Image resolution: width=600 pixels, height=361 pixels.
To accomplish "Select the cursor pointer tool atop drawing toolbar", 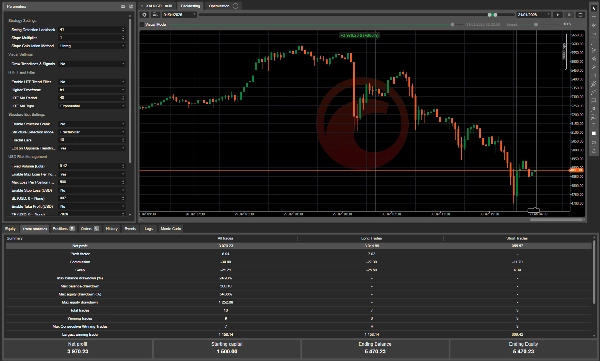I will (594, 8).
